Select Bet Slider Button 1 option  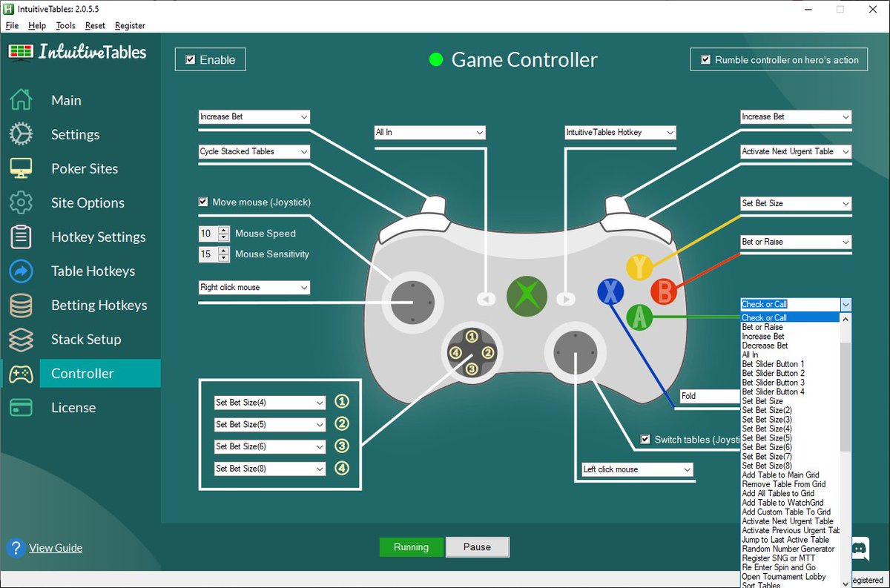point(791,364)
